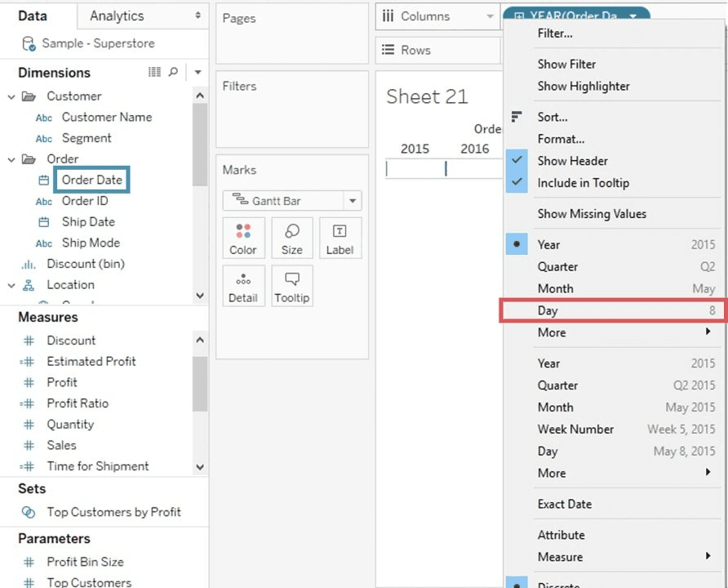Choose Day 8 from the context menu
Image resolution: width=728 pixels, height=588 pixels.
[612, 310]
